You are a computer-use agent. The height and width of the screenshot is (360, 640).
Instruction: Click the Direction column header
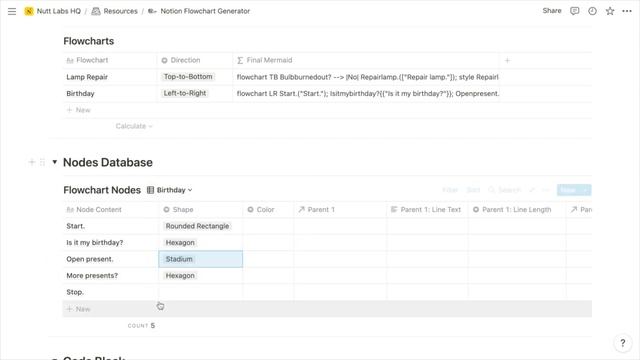point(195,60)
